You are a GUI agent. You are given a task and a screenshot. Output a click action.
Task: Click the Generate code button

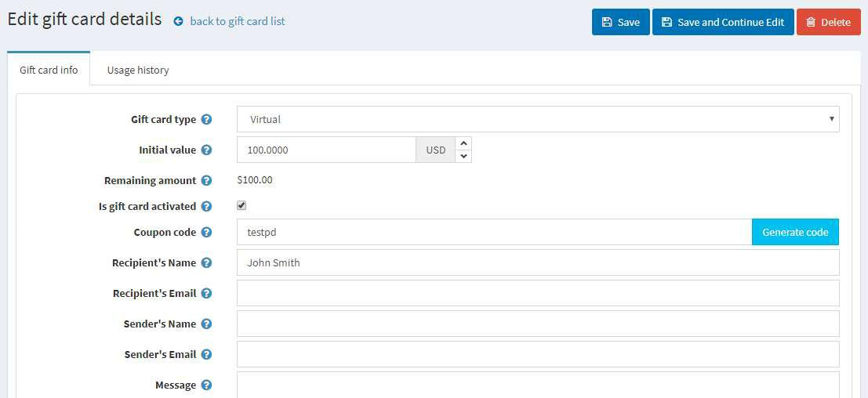pyautogui.click(x=795, y=232)
